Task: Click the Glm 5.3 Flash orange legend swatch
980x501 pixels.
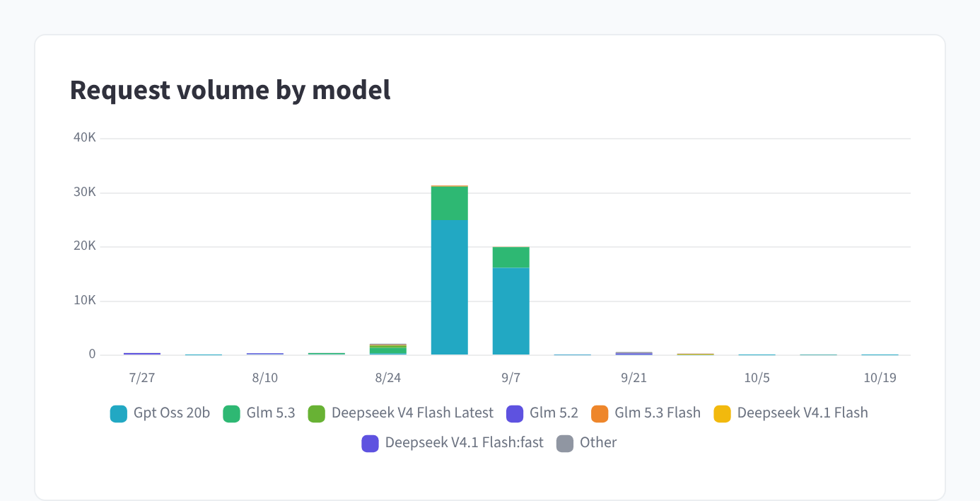Action: click(x=600, y=413)
